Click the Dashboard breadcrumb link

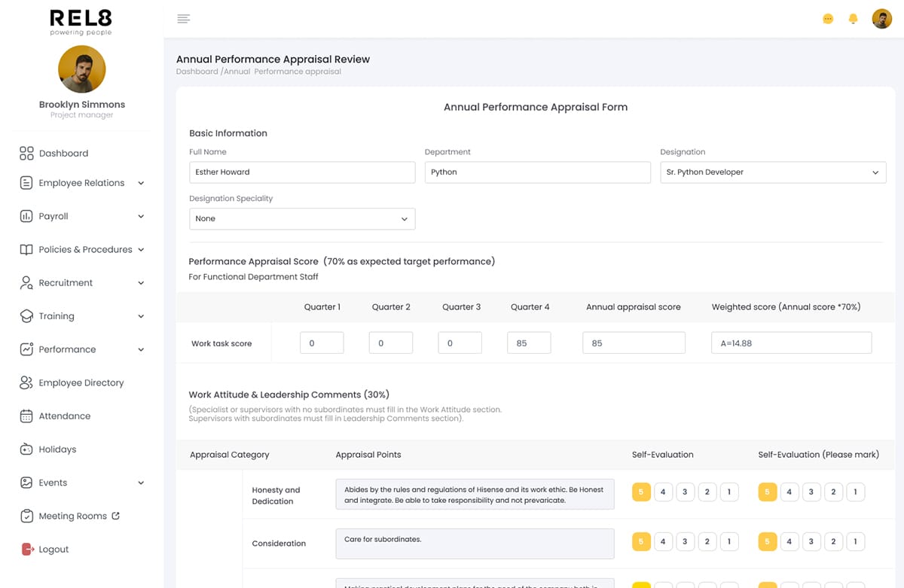pyautogui.click(x=197, y=72)
